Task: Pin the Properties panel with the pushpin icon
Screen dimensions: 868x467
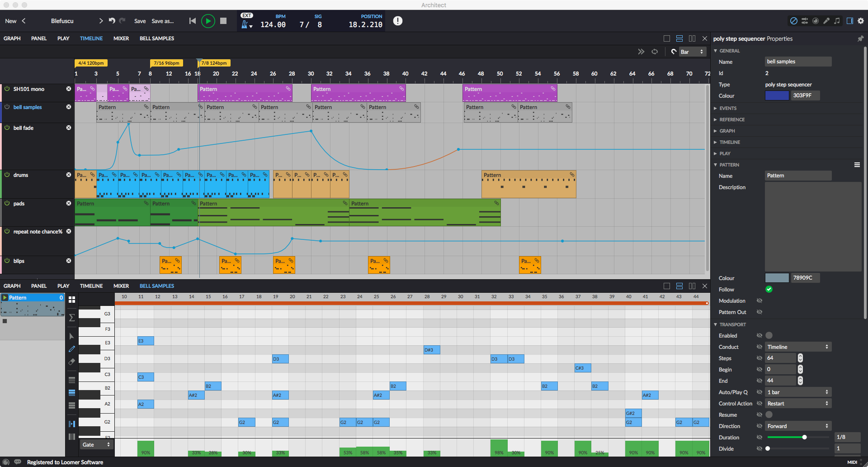Action: (860, 39)
